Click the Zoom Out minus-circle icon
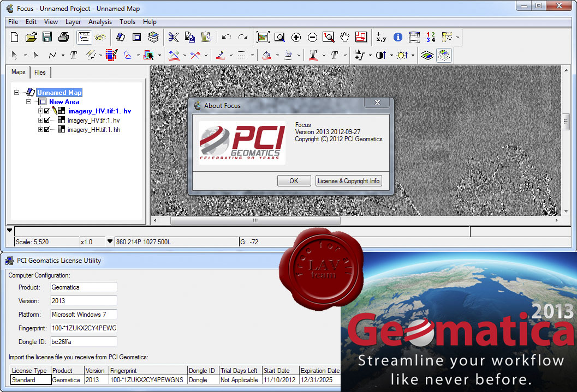577x392 pixels. tap(312, 37)
